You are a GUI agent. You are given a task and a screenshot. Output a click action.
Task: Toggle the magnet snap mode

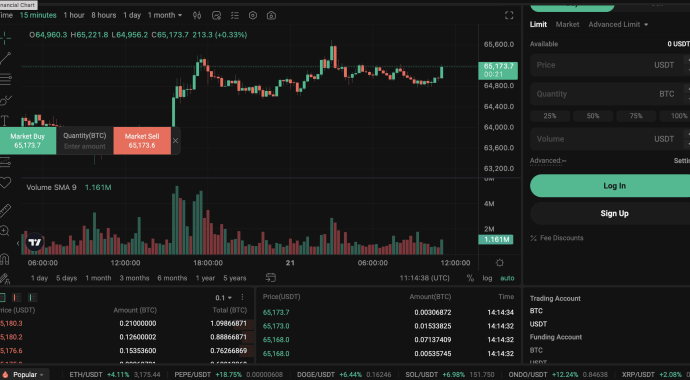click(4, 259)
